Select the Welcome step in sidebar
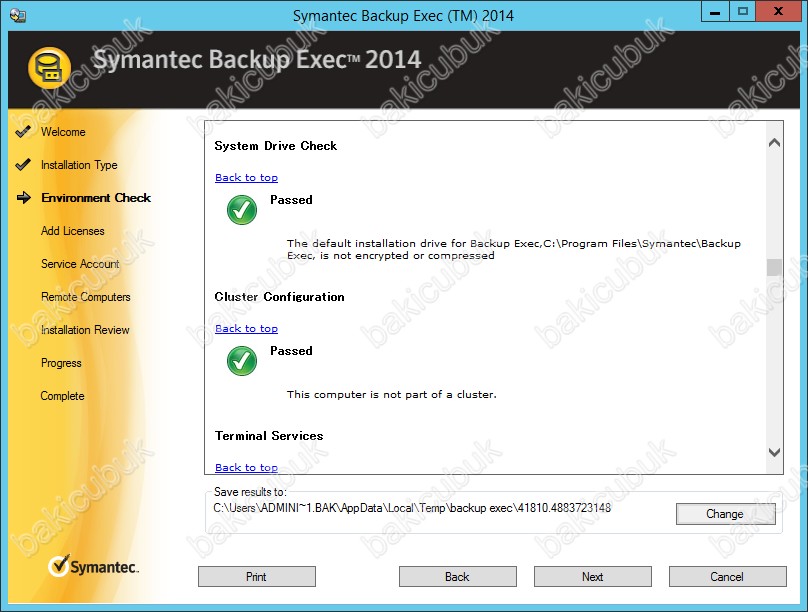The image size is (808, 612). (x=63, y=132)
